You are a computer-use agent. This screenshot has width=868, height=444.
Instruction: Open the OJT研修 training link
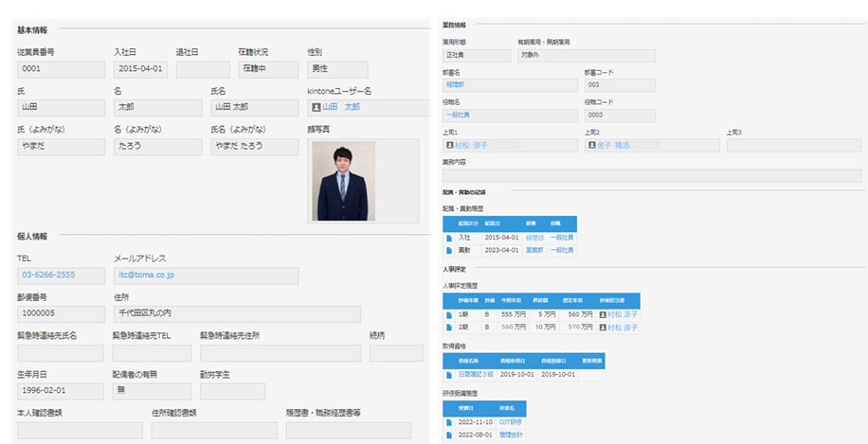(511, 422)
